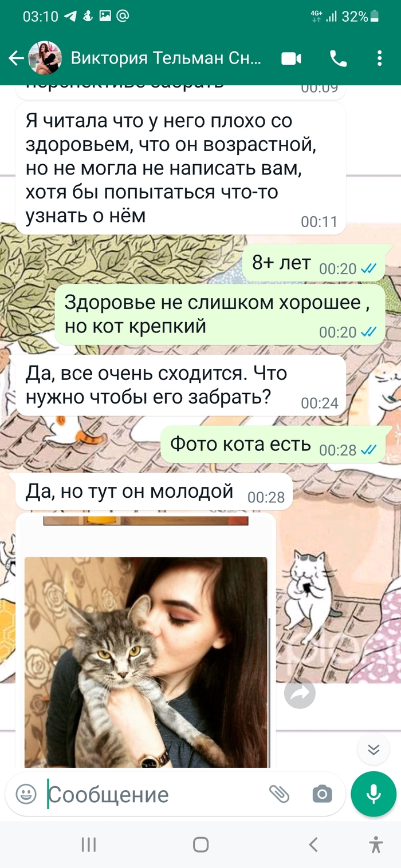401x868 pixels.
Task: Focus the Сообщение message input field
Action: pyautogui.click(x=155, y=794)
